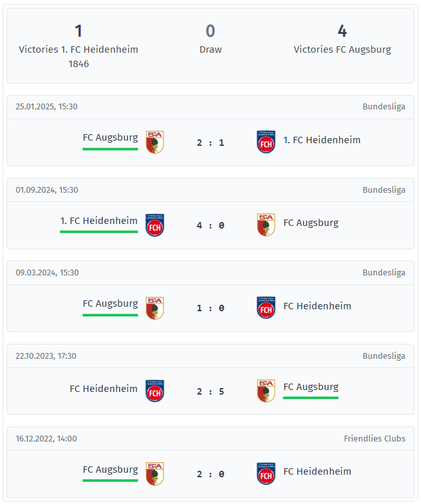Click Heidenheim crest in 16.12.2022 friendly
421x504 pixels.
(x=266, y=474)
